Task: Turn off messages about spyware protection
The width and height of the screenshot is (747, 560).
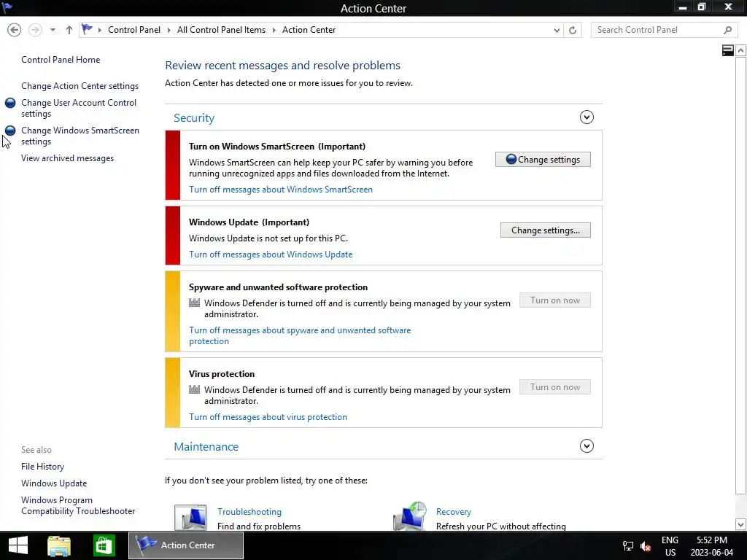Action: click(300, 335)
